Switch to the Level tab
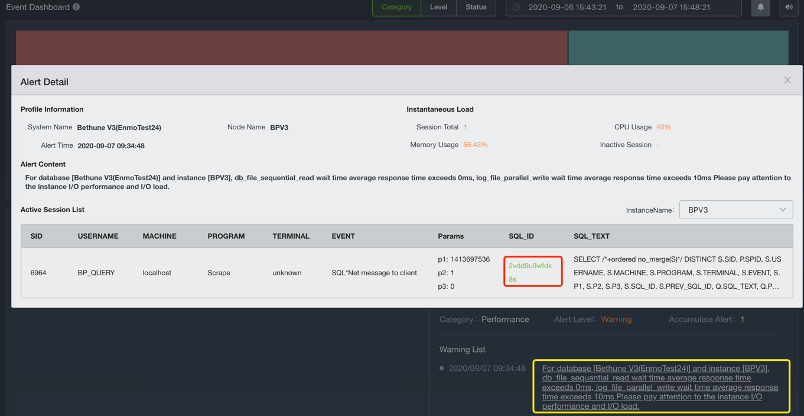804x416 pixels. (438, 7)
